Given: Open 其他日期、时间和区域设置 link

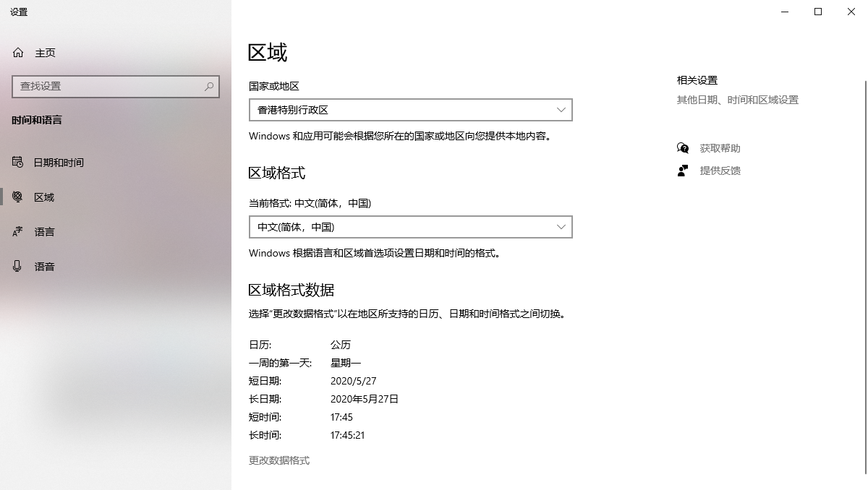Looking at the screenshot, I should (x=738, y=100).
